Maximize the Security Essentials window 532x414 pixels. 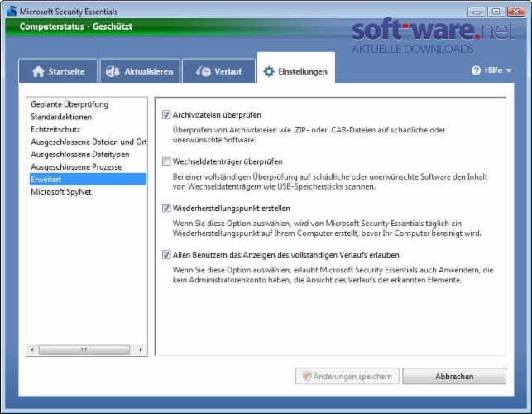point(496,12)
